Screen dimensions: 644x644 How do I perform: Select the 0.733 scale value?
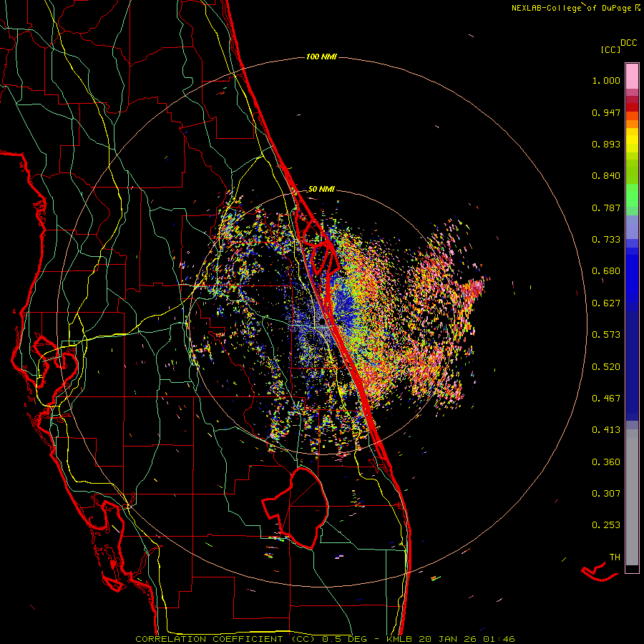606,240
